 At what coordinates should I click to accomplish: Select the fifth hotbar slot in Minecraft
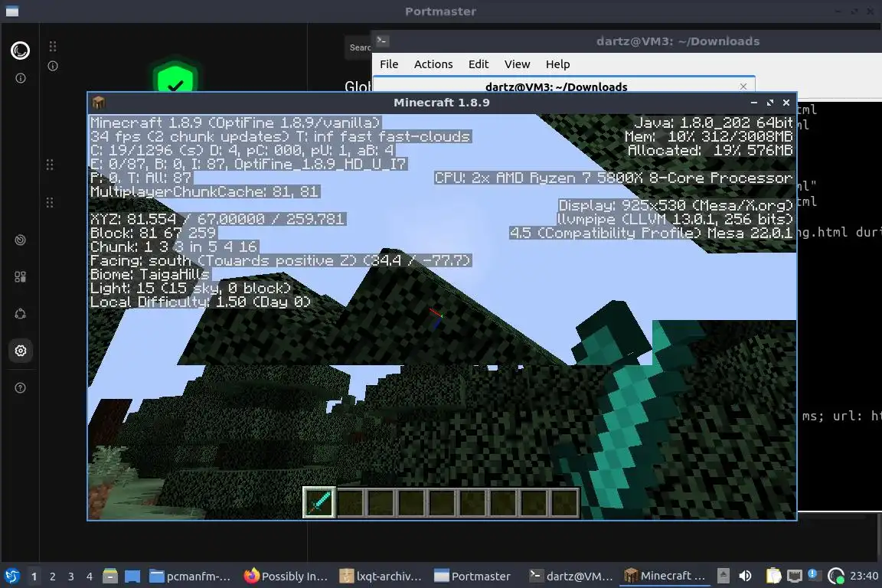(x=442, y=502)
